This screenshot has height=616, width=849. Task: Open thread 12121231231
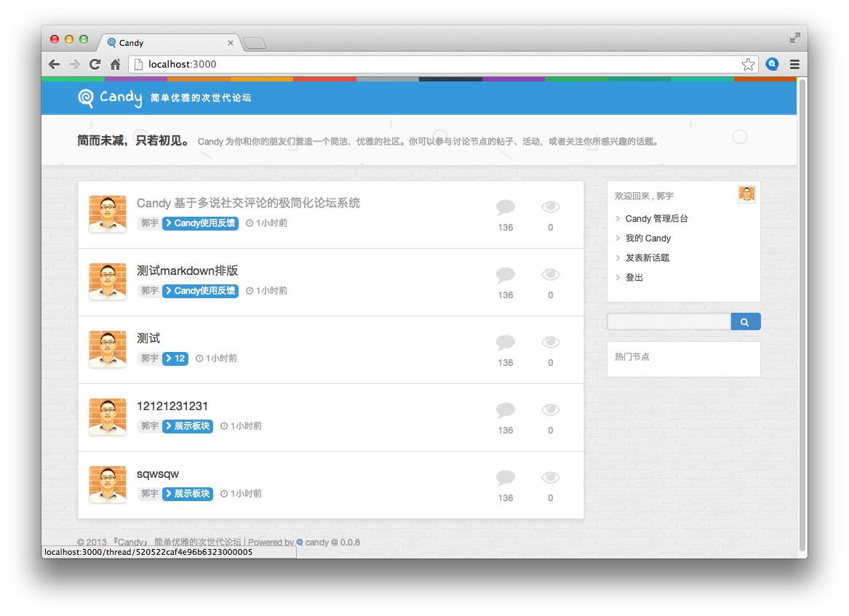[172, 406]
